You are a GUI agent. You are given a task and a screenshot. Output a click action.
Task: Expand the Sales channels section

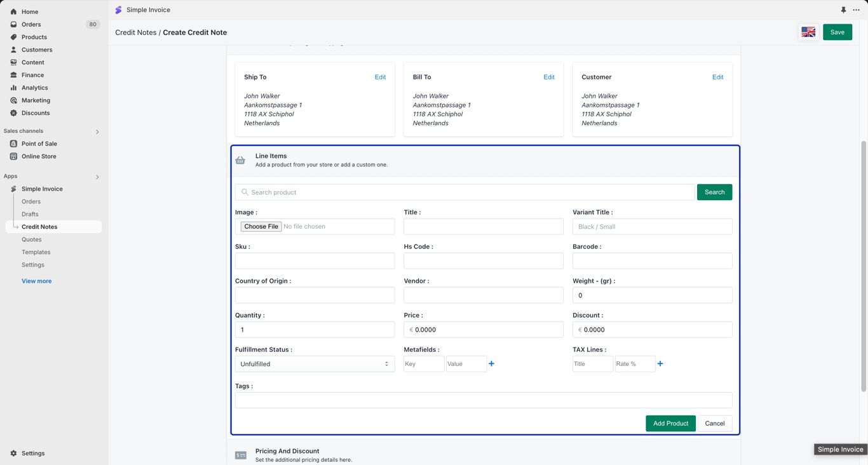tap(97, 131)
